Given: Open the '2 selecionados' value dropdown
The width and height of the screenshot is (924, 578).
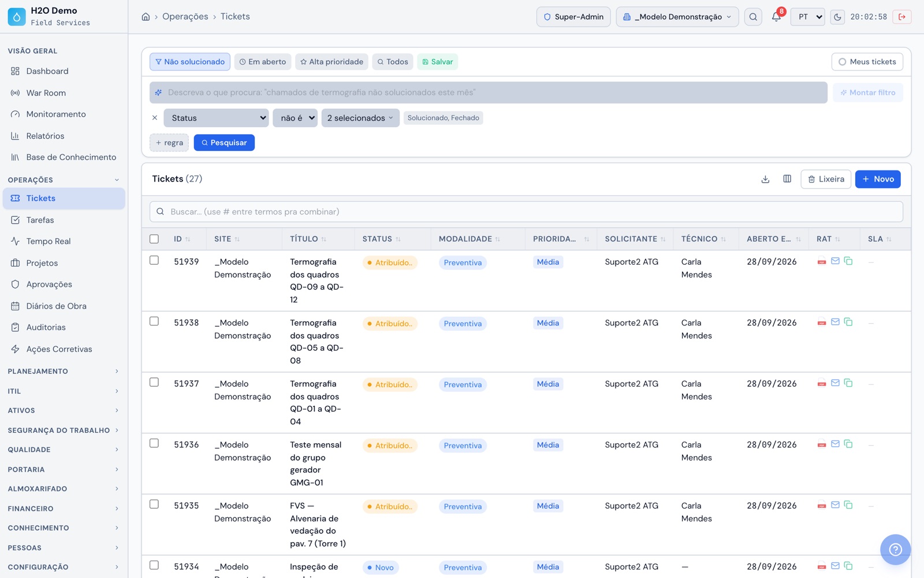Looking at the screenshot, I should [360, 118].
